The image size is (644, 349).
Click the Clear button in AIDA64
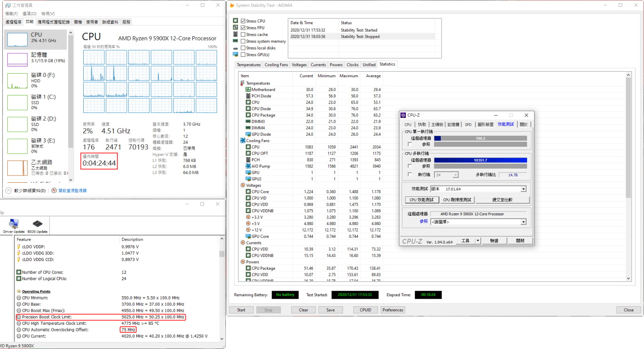coord(303,310)
